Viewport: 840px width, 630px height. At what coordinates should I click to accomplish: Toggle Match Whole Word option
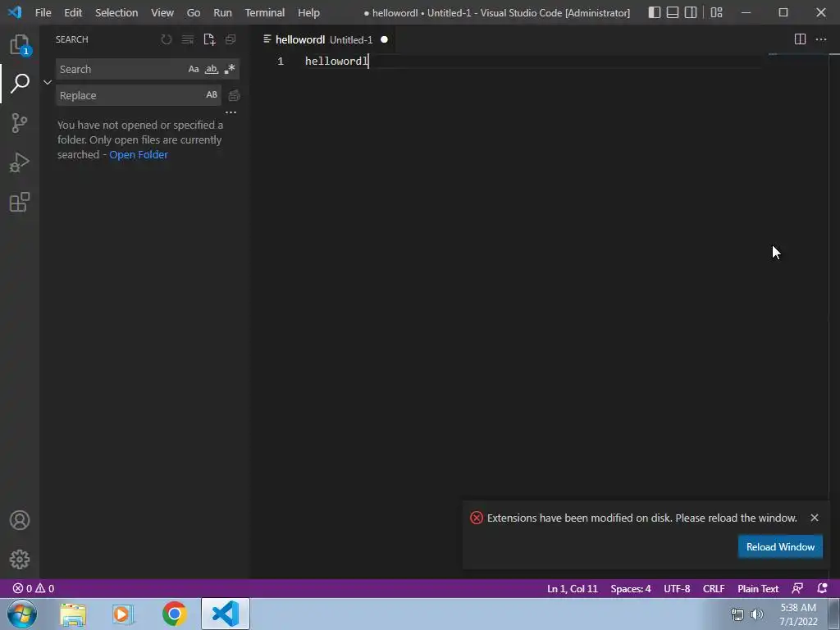[x=212, y=69]
